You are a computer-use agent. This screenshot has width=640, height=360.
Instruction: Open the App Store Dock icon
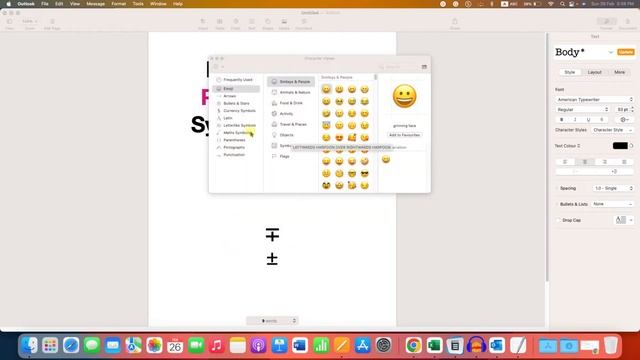tap(362, 346)
